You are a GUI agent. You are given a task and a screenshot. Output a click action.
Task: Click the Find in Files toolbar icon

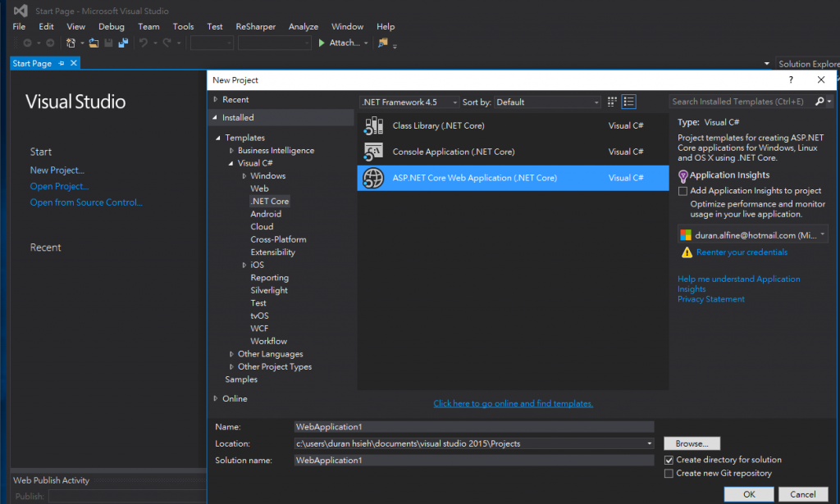point(382,43)
